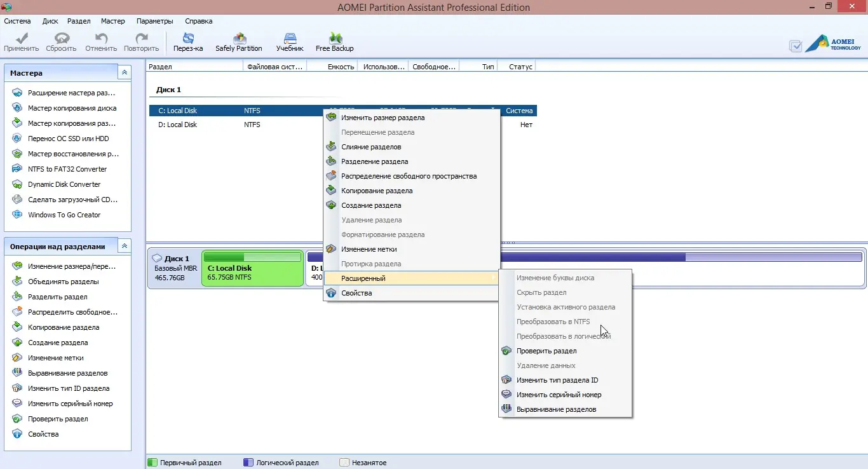Choose Распределение свободного пространства menu entry

coord(411,176)
